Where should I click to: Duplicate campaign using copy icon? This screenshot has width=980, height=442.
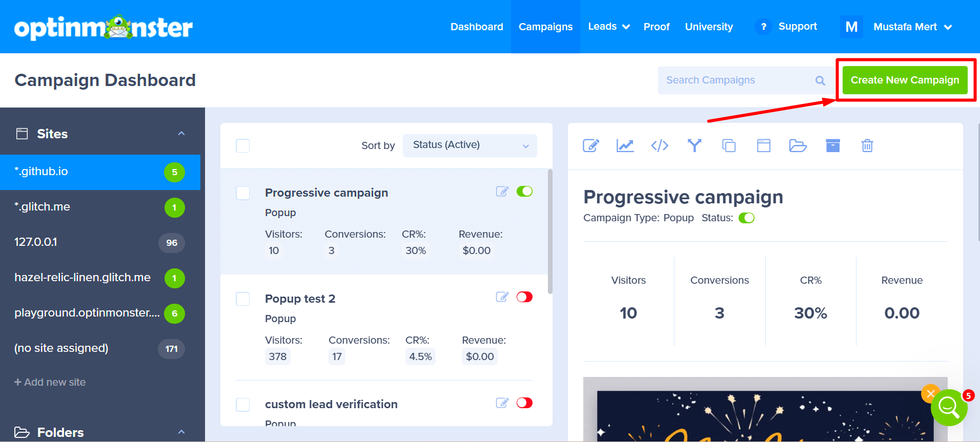tap(729, 146)
